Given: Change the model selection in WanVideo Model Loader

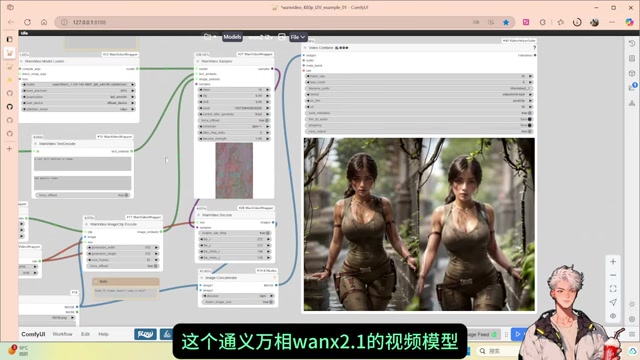Looking at the screenshot, I should (78, 84).
